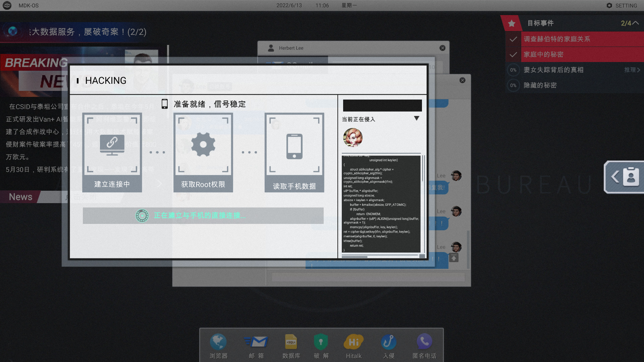The image size is (644, 362).
Task: Open the SETTING menu at top right
Action: point(622,5)
